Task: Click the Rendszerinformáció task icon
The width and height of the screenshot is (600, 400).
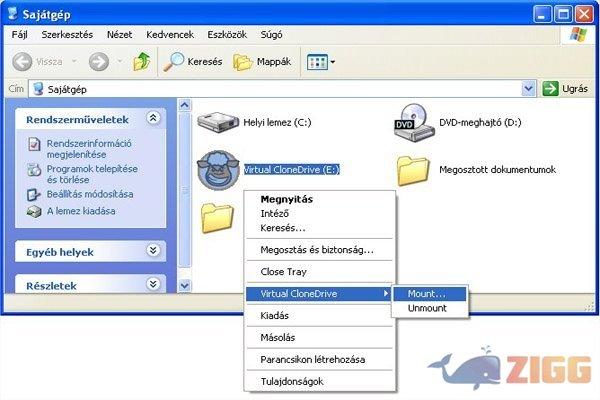Action: (34, 144)
